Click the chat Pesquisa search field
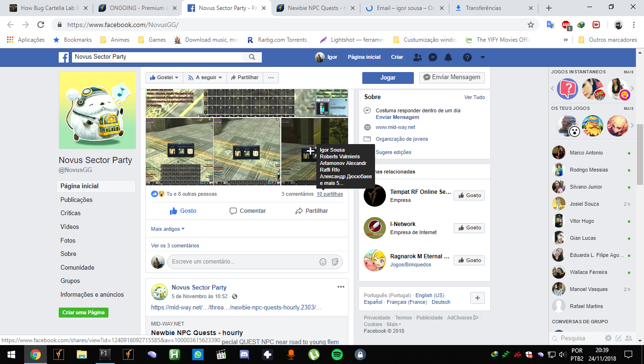This screenshot has width=644, height=364. [577, 338]
